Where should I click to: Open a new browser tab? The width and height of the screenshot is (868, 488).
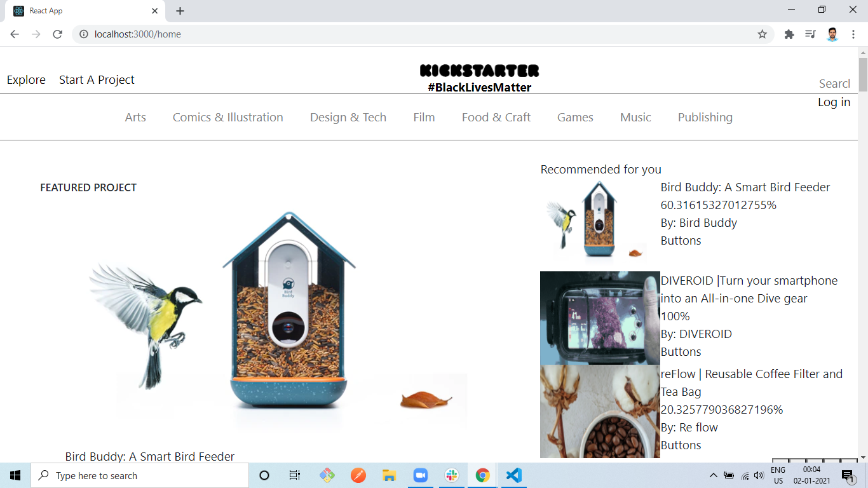point(180,11)
